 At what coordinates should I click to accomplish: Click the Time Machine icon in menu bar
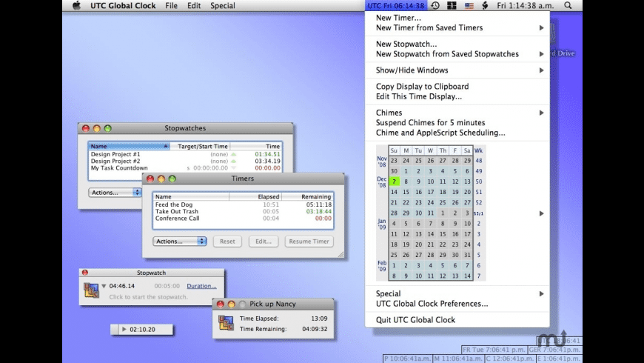435,5
